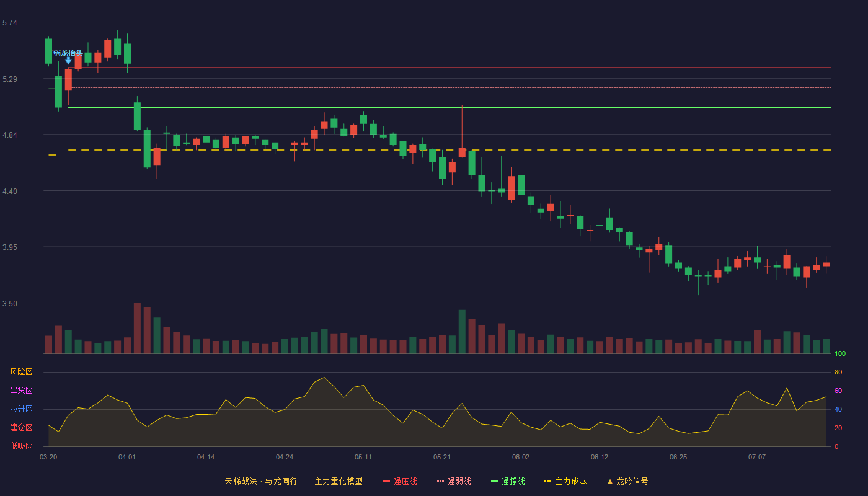Click the green line swatch beside 强撑线
Image resolution: width=868 pixels, height=496 pixels.
[x=495, y=481]
